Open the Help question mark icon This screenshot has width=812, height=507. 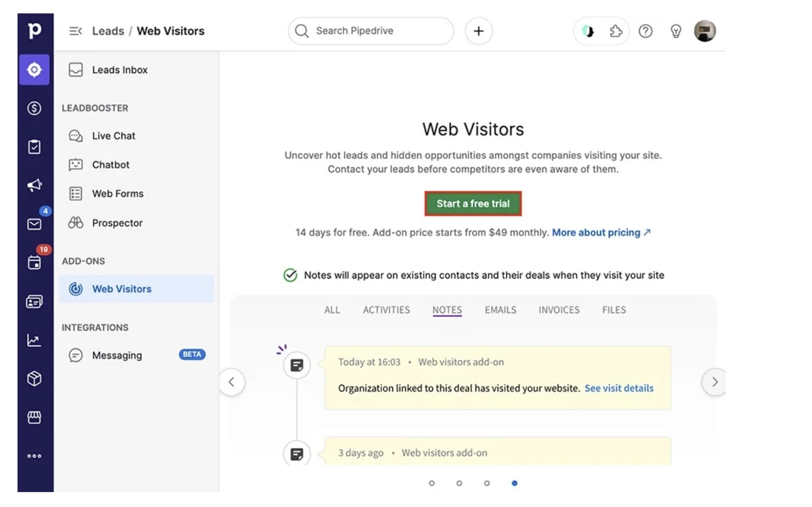tap(645, 31)
